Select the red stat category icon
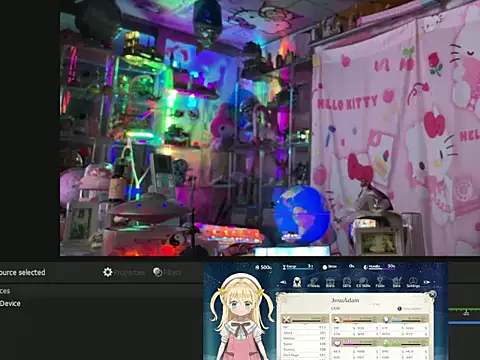 337,320
